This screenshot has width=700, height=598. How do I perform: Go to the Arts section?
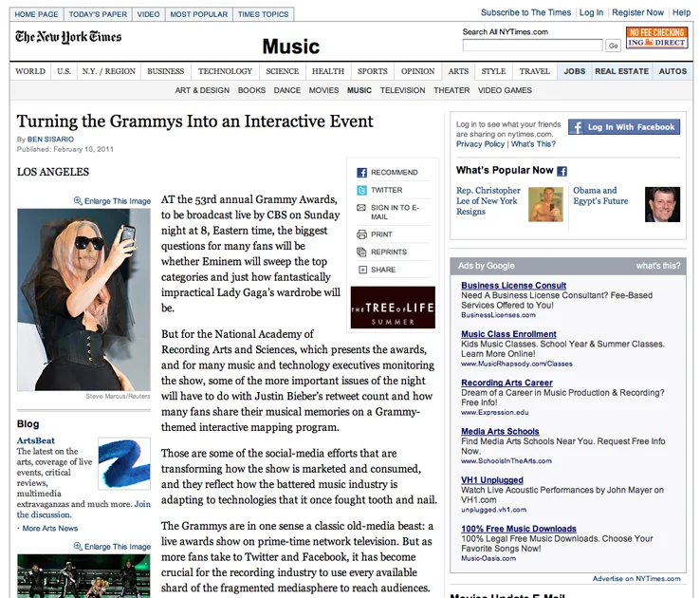pyautogui.click(x=458, y=71)
